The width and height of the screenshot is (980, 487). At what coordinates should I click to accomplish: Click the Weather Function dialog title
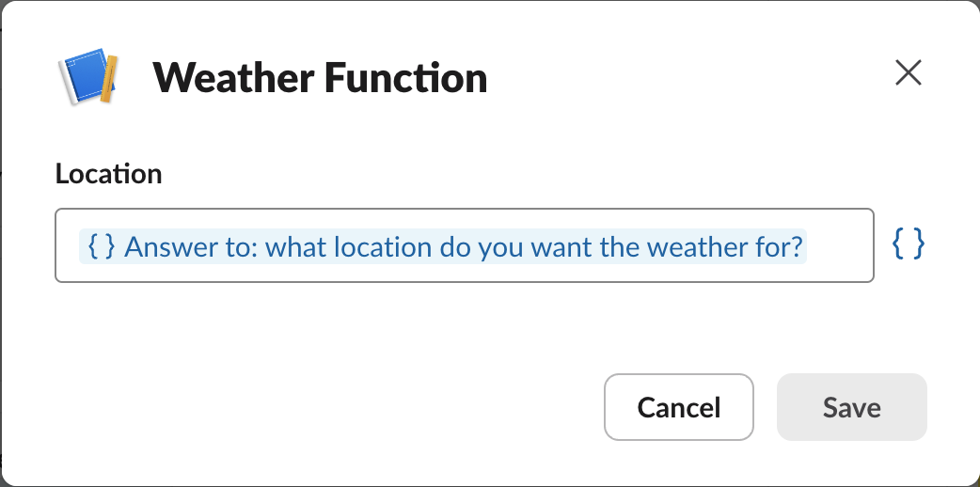click(320, 78)
